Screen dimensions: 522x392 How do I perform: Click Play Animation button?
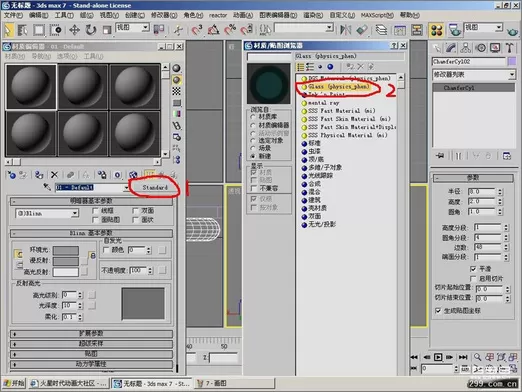(x=438, y=357)
